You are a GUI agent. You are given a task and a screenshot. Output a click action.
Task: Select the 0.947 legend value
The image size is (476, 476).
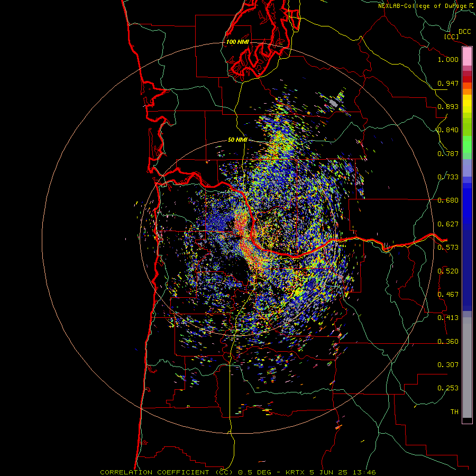click(448, 83)
